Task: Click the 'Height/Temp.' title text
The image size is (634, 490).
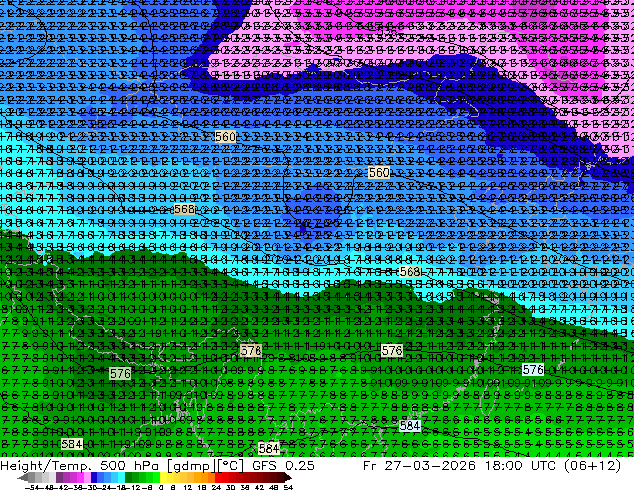Action: 44,466
